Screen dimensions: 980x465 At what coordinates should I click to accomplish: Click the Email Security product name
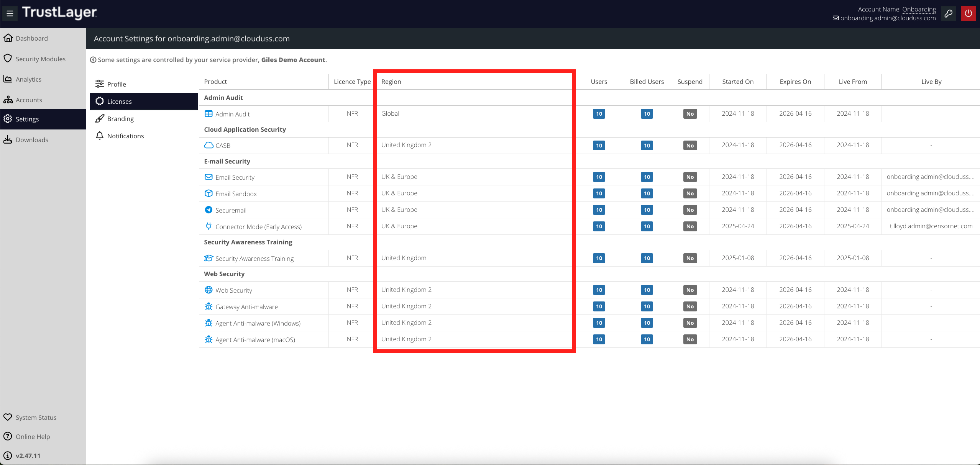coord(235,177)
